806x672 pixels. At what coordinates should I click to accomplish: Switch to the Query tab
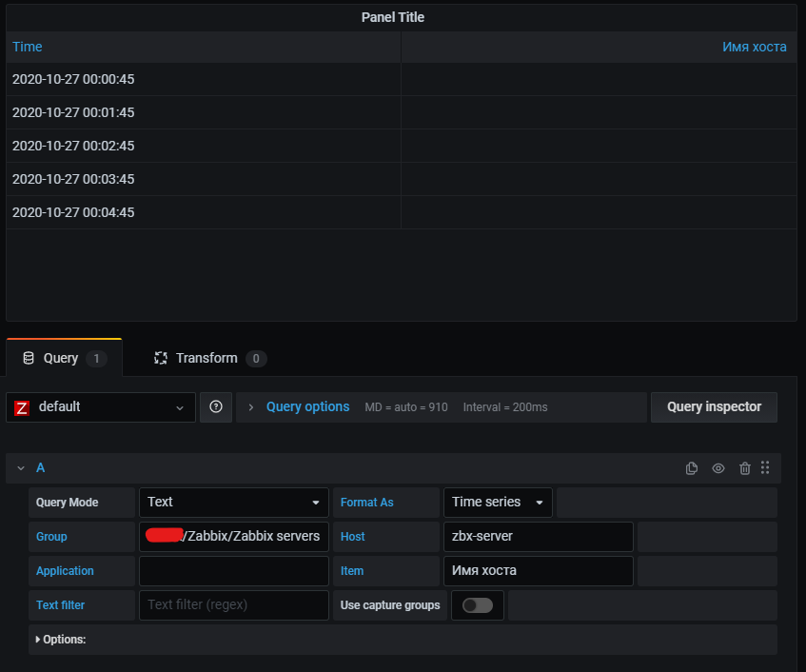(x=65, y=358)
